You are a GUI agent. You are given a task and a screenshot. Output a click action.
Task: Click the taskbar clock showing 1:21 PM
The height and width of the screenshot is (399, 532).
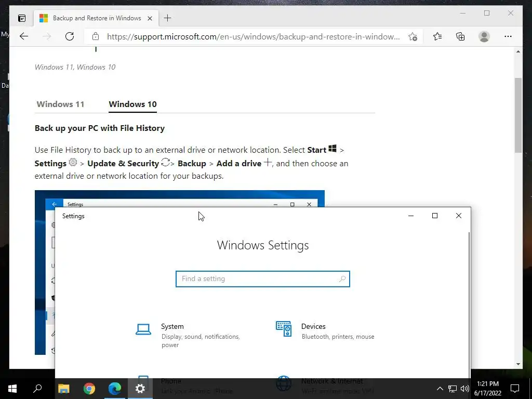(487, 389)
